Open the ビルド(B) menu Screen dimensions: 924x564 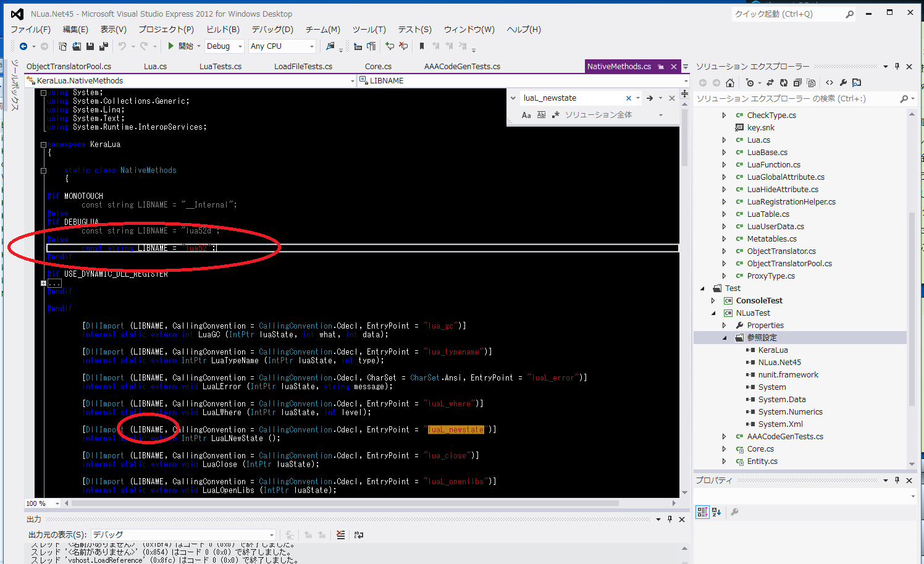(x=222, y=29)
